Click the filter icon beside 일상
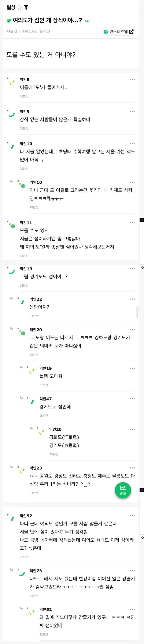Viewport: 144px width, 644px height. coord(26,7)
